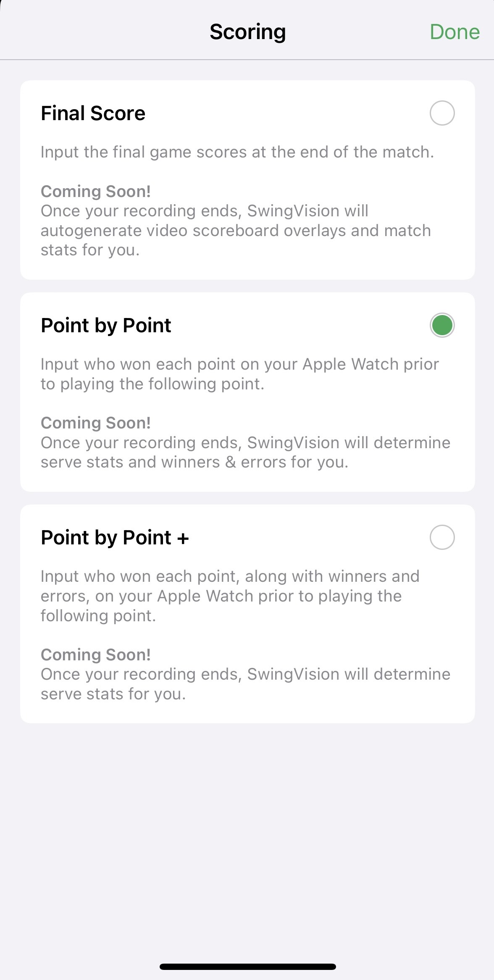494x980 pixels.
Task: Click the 'serve stats and winners & errors' text
Action: coord(163,462)
